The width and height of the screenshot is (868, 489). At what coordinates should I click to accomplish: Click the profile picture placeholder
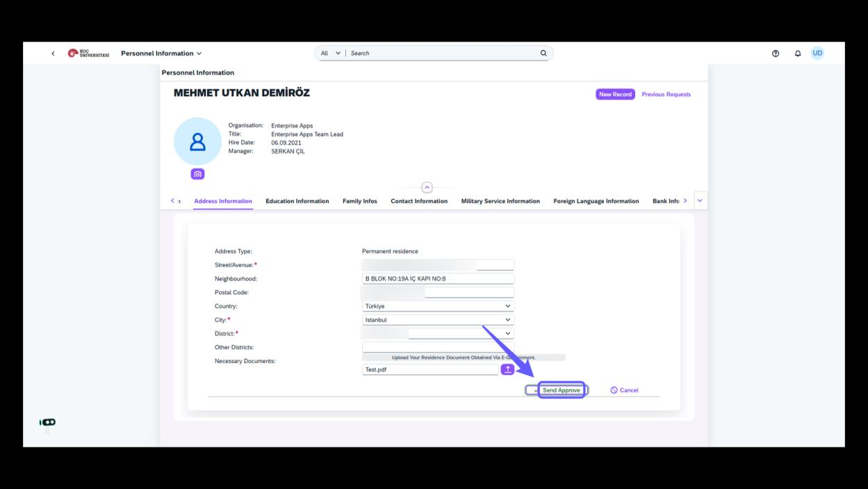(x=197, y=142)
